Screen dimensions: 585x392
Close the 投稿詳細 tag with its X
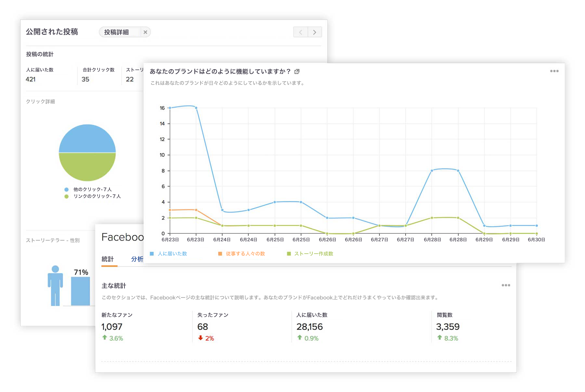145,32
